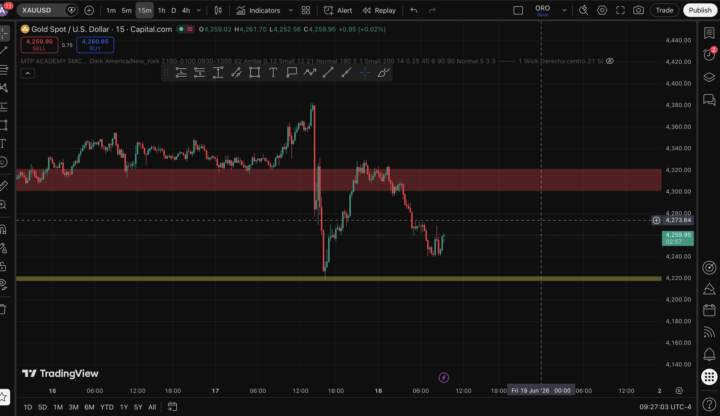Select the Rectangle tool in floating toolbar
The height and width of the screenshot is (416, 720).
point(254,73)
